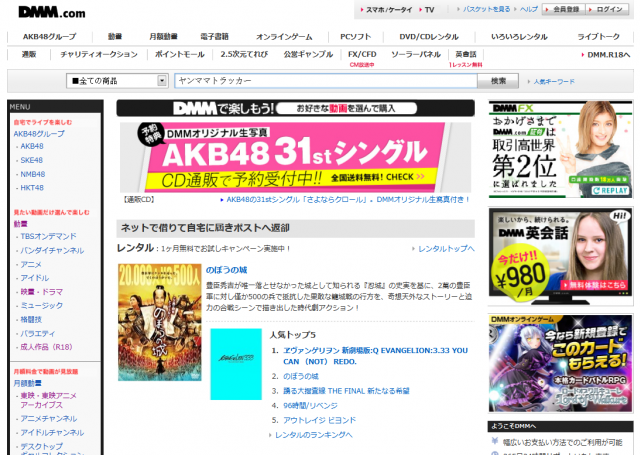Click the DMMで楽しもう header banner
Screen dimensions: 640x455
click(296, 108)
